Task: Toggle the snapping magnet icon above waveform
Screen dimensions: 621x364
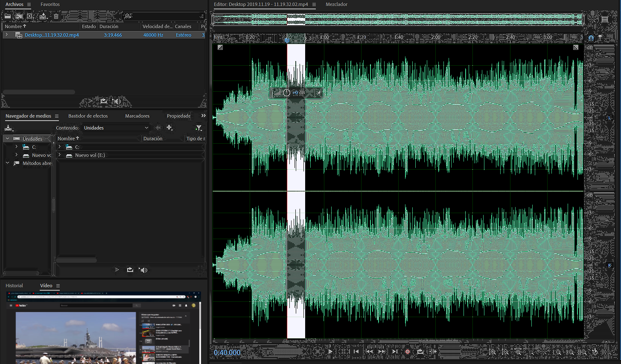Action: [x=591, y=38]
